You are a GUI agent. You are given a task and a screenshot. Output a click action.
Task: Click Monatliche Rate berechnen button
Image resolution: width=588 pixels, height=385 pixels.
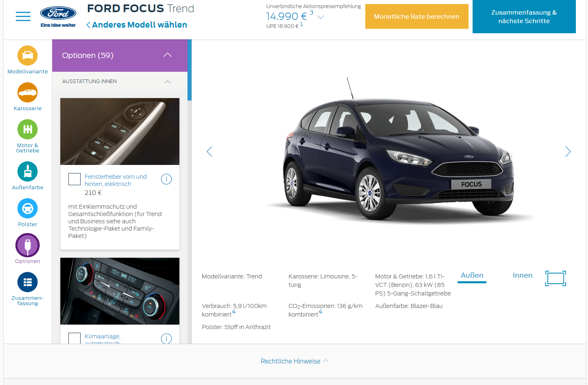pyautogui.click(x=417, y=17)
